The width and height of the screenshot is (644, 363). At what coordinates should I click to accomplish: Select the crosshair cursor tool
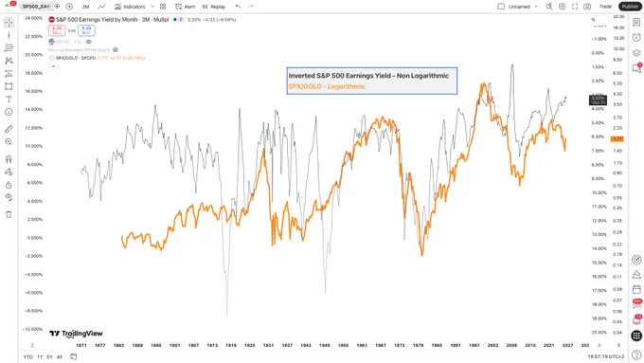pyautogui.click(x=9, y=22)
